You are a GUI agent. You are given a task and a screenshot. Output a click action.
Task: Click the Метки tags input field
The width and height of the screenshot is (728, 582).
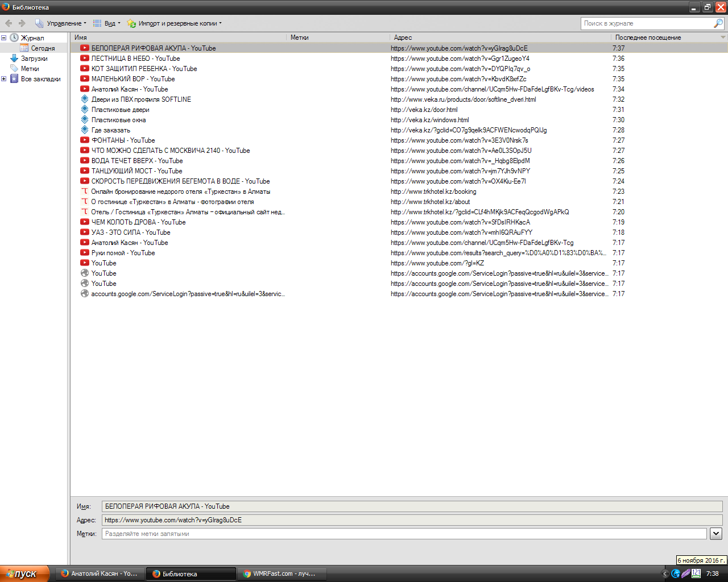404,534
